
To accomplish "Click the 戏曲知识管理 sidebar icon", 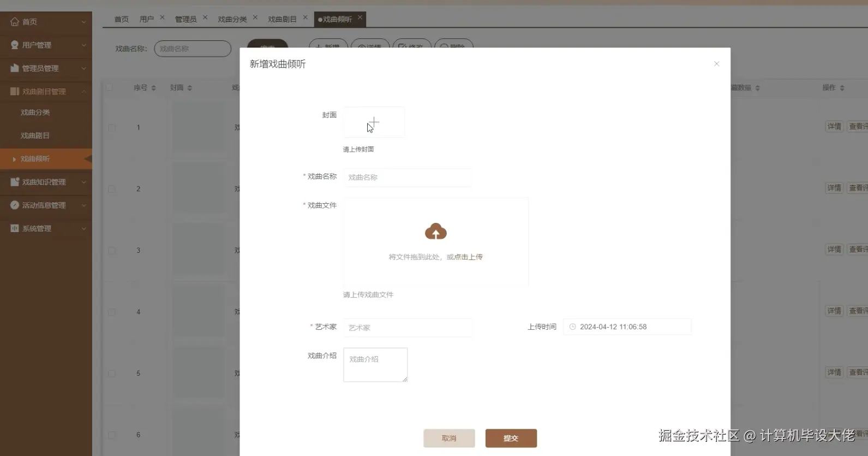I will pyautogui.click(x=15, y=182).
